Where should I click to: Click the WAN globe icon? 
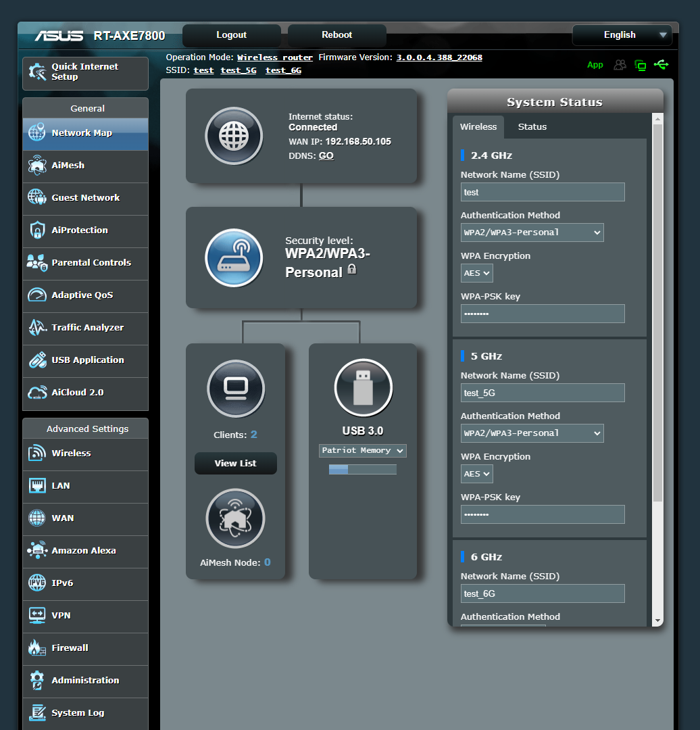[x=37, y=518]
